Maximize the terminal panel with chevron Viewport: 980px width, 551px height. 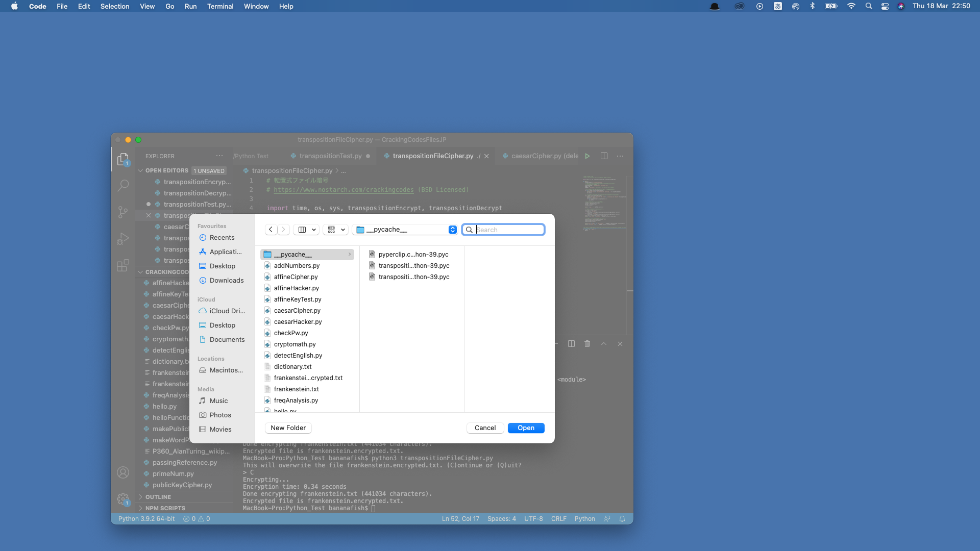tap(604, 344)
